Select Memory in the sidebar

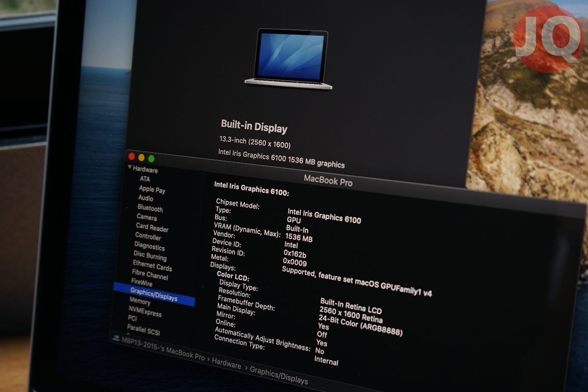(x=140, y=301)
